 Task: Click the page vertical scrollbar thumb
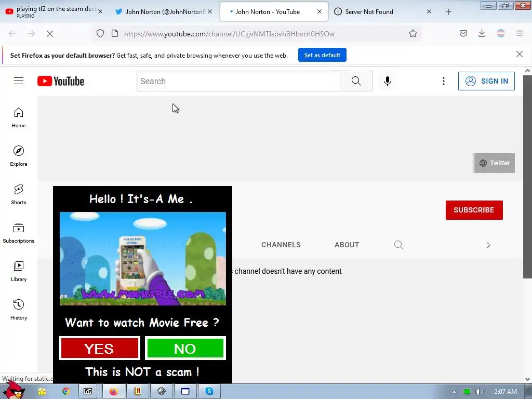click(x=528, y=177)
